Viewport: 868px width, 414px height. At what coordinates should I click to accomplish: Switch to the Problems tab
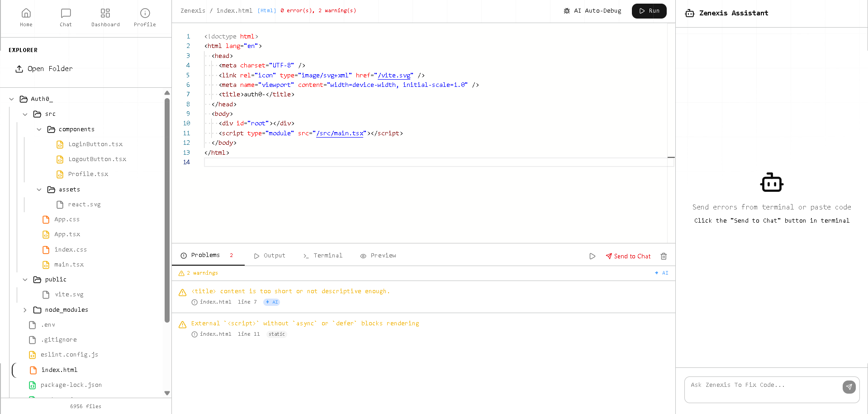click(x=208, y=255)
